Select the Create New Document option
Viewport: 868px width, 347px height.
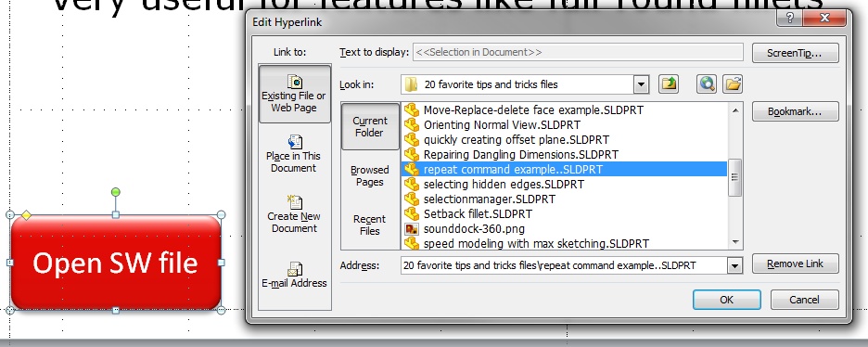(294, 214)
